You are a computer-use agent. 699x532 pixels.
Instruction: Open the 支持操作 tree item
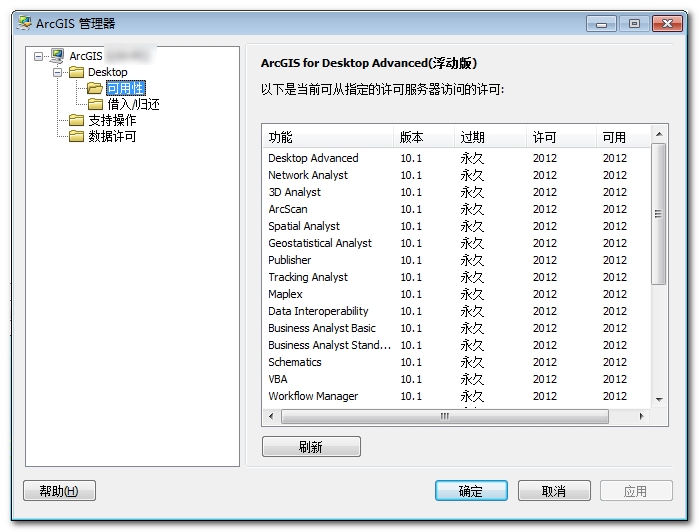tap(112, 120)
